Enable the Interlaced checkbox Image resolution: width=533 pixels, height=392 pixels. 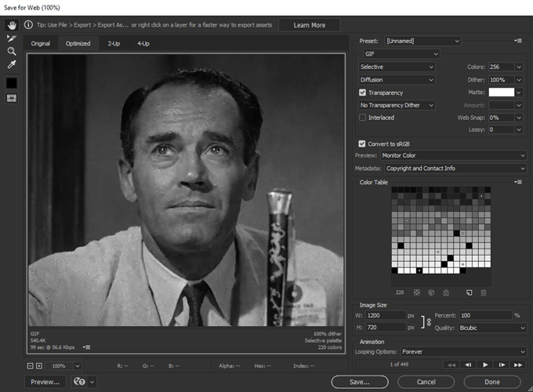point(362,118)
